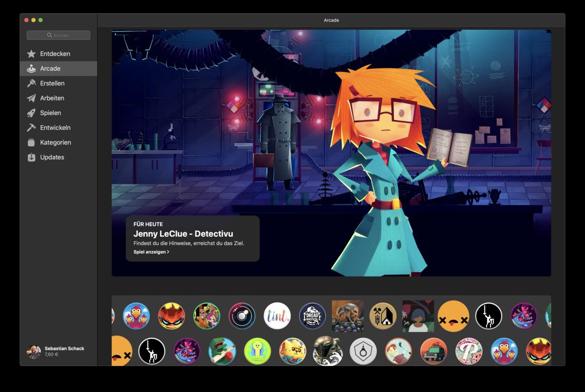This screenshot has height=392, width=585.
Task: Open the colorful cartoon characters game icon
Action: click(x=207, y=316)
